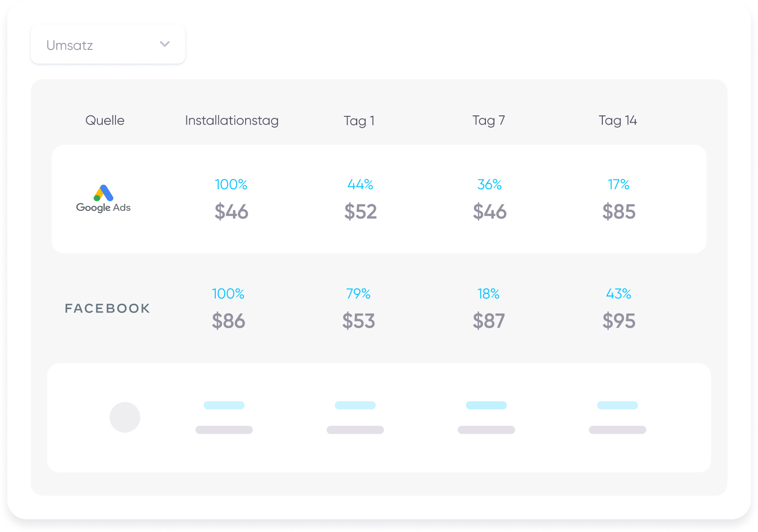The height and width of the screenshot is (532, 758).
Task: Click the chevron arrow beside Umsatz
Action: coord(165,44)
